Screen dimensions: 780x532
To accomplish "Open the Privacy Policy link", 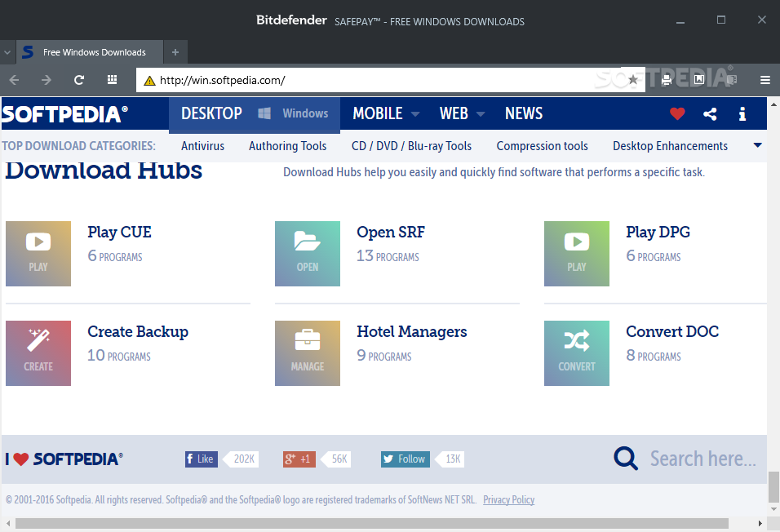I will pos(508,499).
